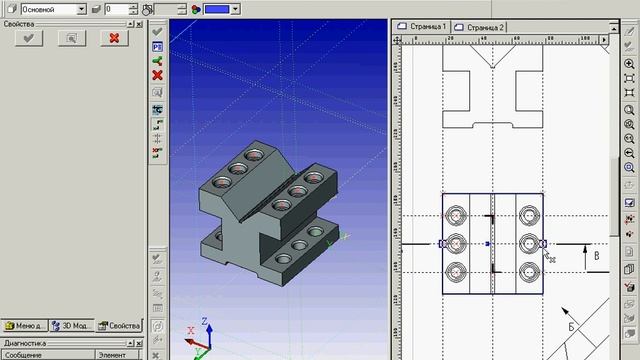Click the RGB color circles icon
This screenshot has height=360, width=640.
click(x=196, y=9)
